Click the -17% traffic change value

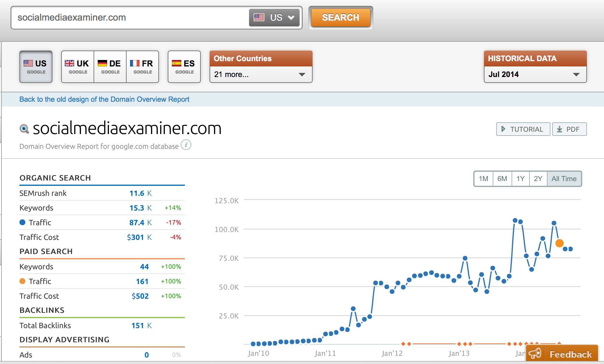[x=174, y=223]
